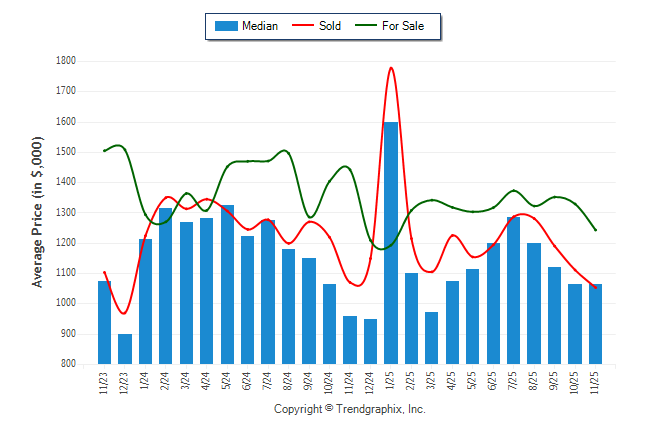Click the 6/25 x-axis label
This screenshot has height=434, width=646.
pyautogui.click(x=493, y=383)
